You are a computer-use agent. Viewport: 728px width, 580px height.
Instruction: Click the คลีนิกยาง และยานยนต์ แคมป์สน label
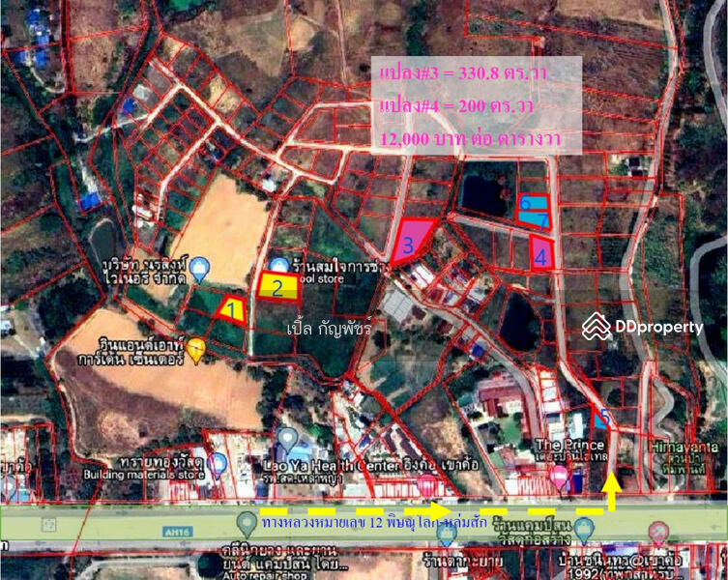284,557
